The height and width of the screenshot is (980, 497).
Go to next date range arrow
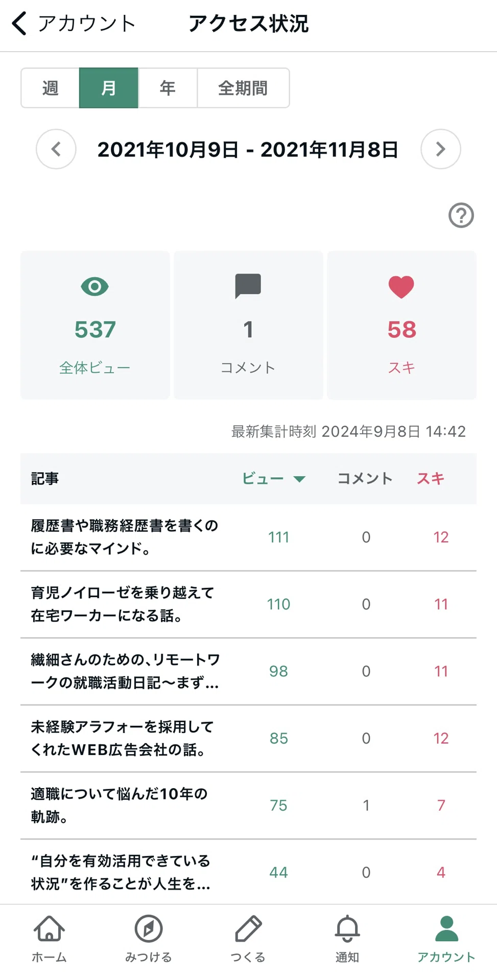[x=441, y=149]
